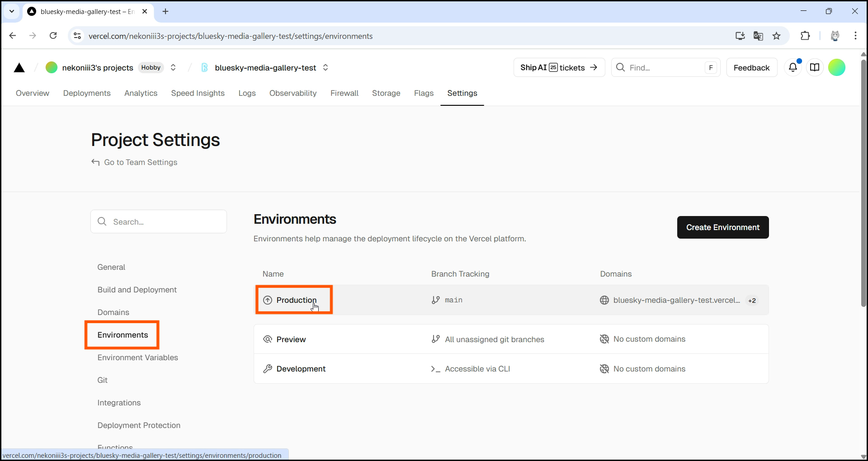This screenshot has height=461, width=868.
Task: Open the tab search dropdown
Action: (x=12, y=11)
